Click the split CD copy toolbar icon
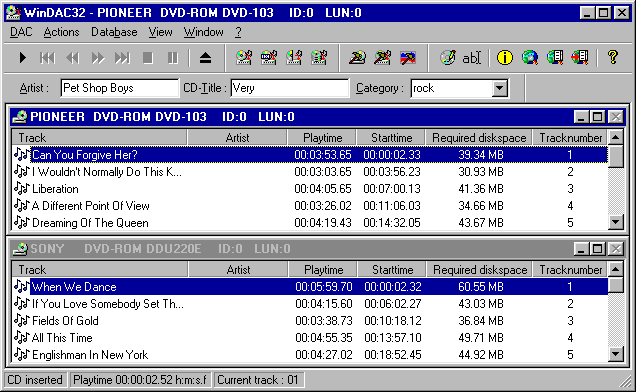 294,58
